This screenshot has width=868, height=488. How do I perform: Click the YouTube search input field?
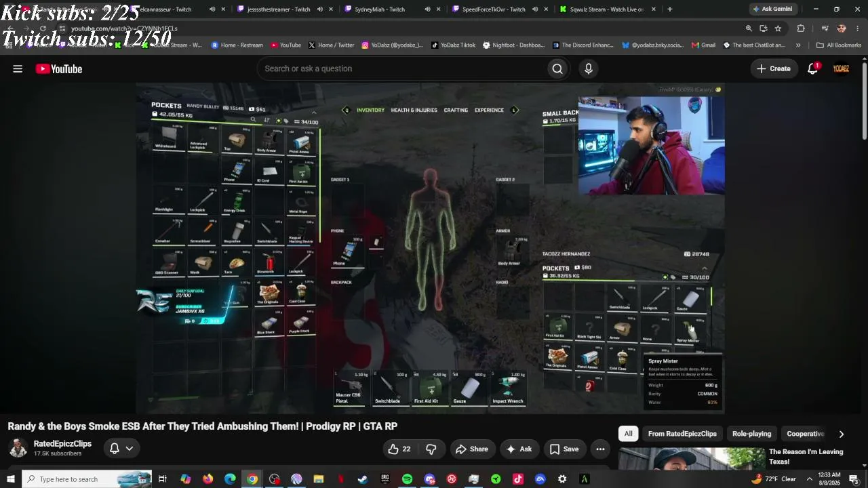[401, 68]
